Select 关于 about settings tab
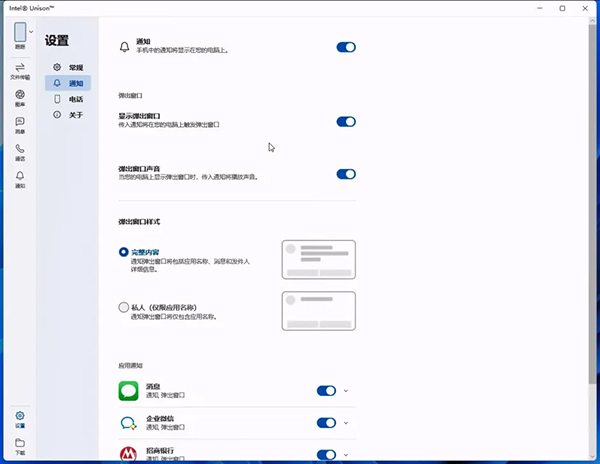This screenshot has width=600, height=464. (x=68, y=115)
